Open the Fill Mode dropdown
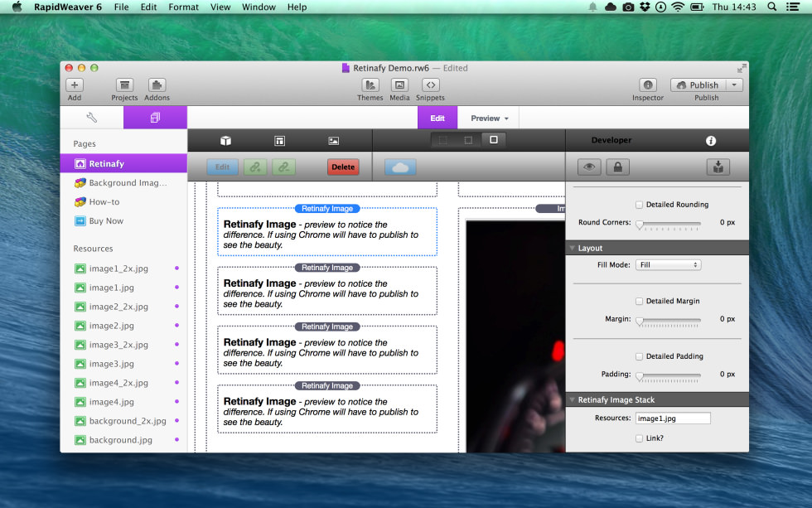Viewport: 812px width, 508px height. pyautogui.click(x=668, y=264)
